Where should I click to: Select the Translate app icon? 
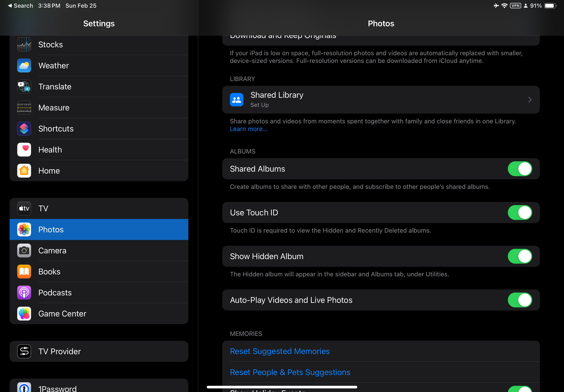pyautogui.click(x=24, y=87)
